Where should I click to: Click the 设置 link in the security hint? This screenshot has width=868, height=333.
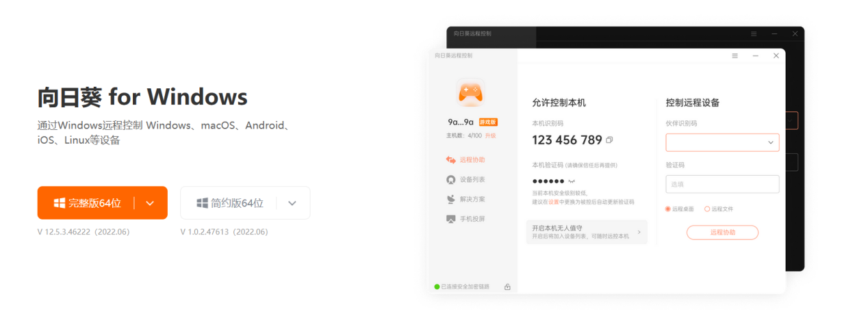553,202
